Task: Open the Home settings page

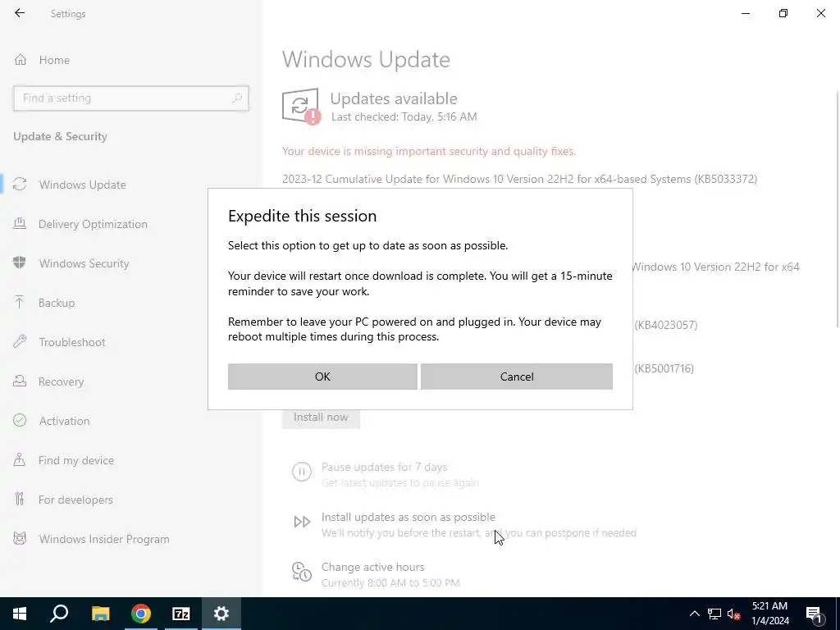Action: [x=54, y=60]
